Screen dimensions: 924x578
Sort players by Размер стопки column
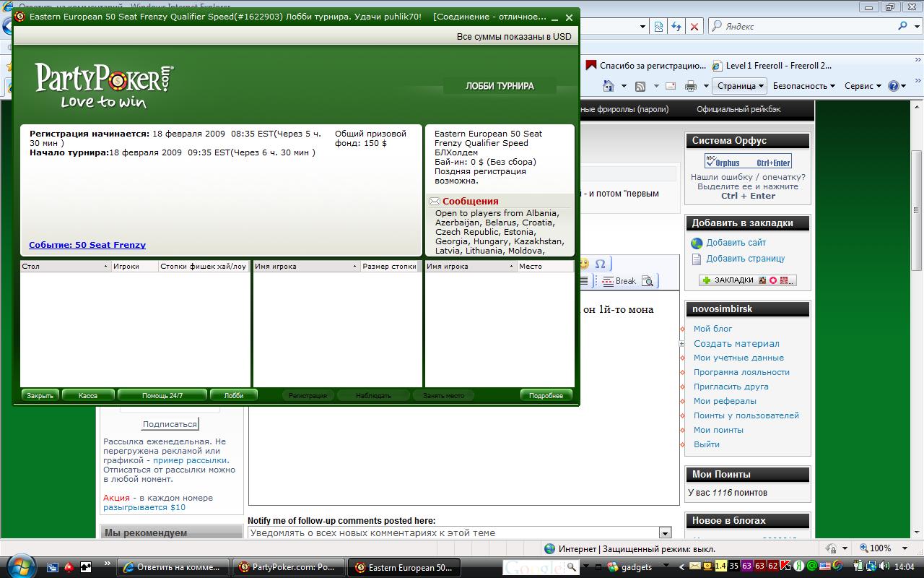coord(390,266)
